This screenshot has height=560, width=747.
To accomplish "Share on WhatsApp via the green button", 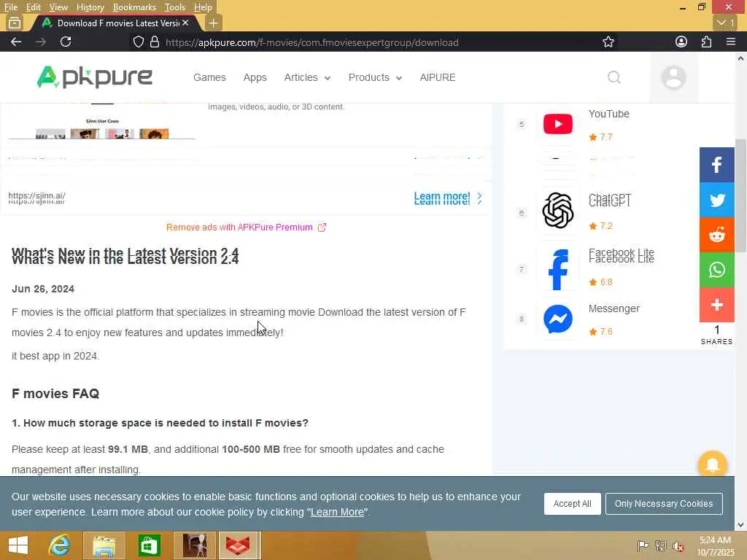I will coord(716,270).
